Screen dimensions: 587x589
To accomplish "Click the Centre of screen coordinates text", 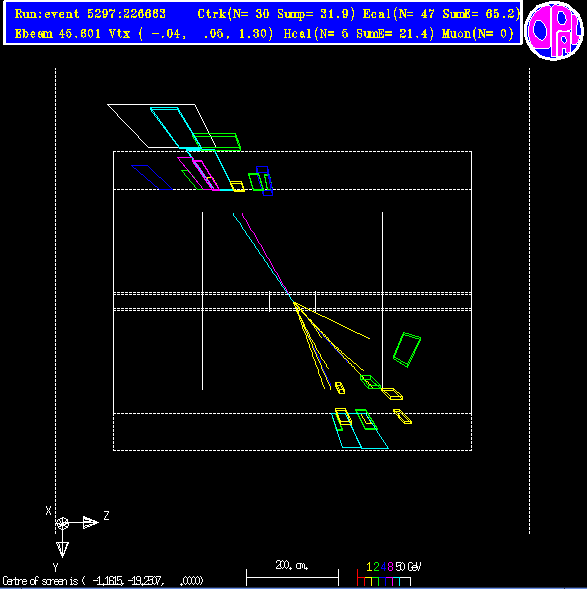I will (x=103, y=581).
